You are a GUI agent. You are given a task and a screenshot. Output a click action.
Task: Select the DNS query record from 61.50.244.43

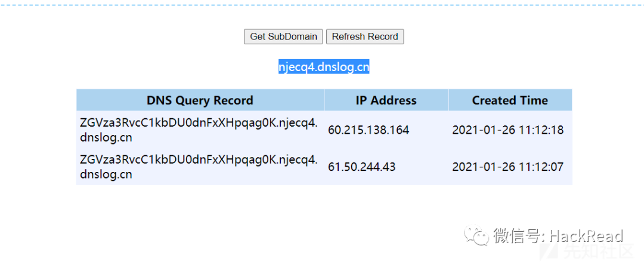tap(199, 167)
